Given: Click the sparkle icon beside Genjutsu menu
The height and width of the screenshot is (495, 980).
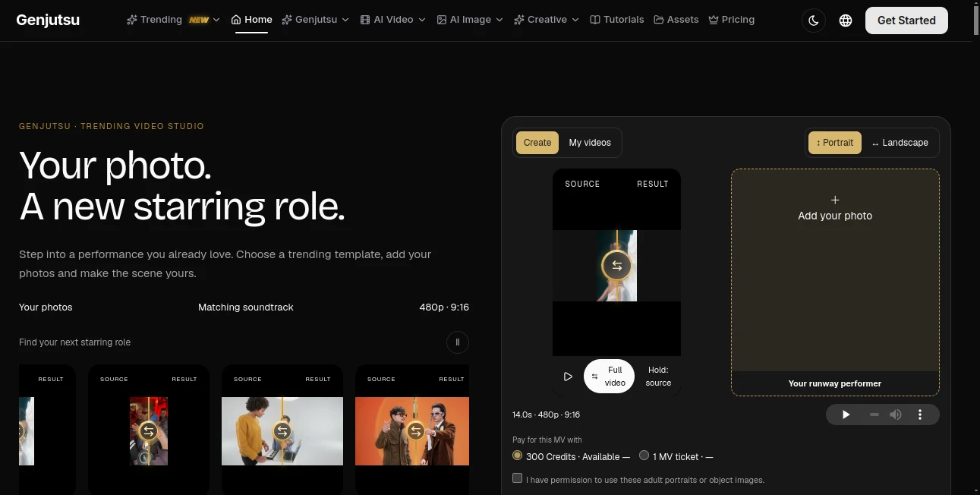Looking at the screenshot, I should click(x=287, y=20).
